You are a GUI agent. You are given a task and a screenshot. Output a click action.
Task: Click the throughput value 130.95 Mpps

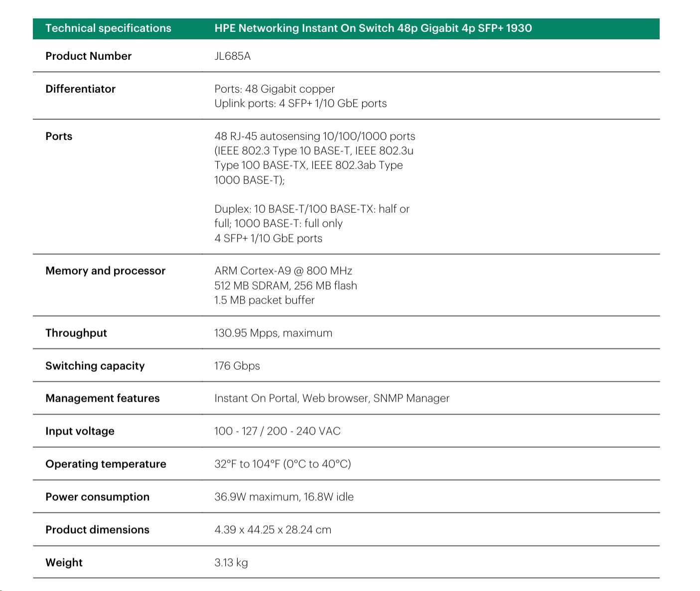coord(273,333)
